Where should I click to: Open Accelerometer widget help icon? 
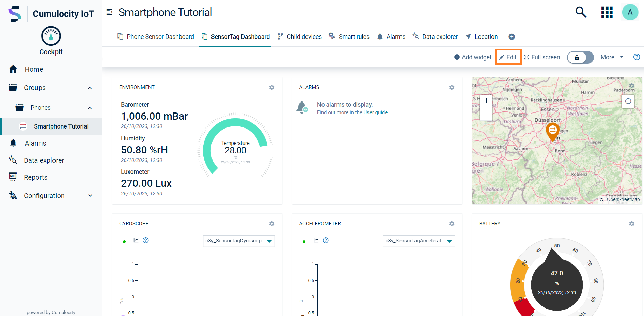pyautogui.click(x=326, y=240)
